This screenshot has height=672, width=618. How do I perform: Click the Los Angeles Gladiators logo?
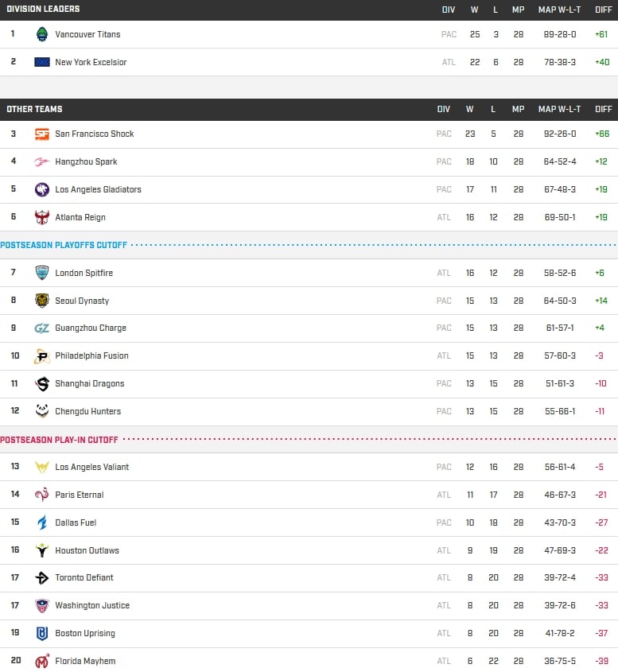(x=42, y=189)
